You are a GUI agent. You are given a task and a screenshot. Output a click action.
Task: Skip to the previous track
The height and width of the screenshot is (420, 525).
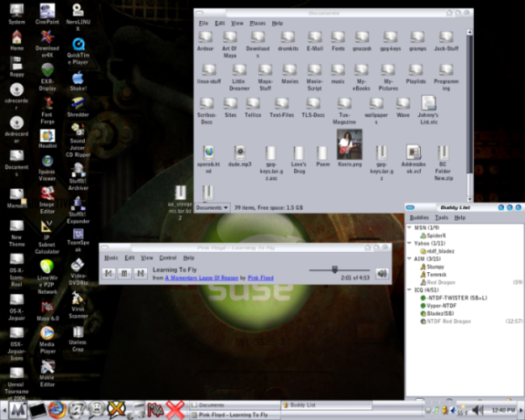(108, 273)
